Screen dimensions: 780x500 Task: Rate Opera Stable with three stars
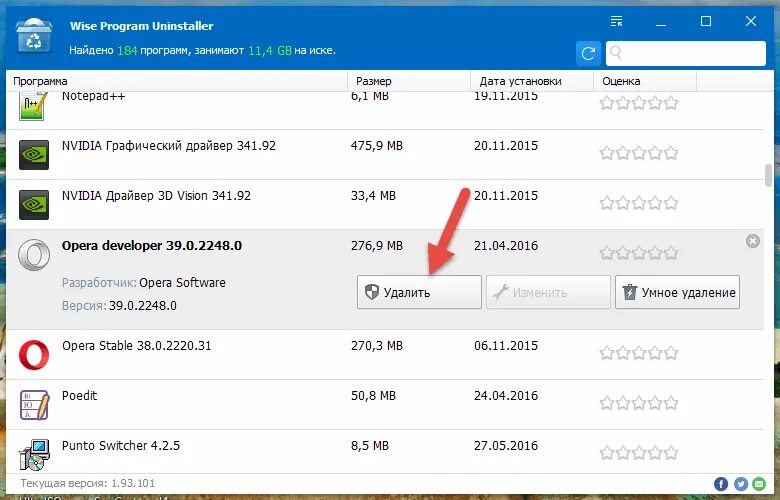[639, 353]
